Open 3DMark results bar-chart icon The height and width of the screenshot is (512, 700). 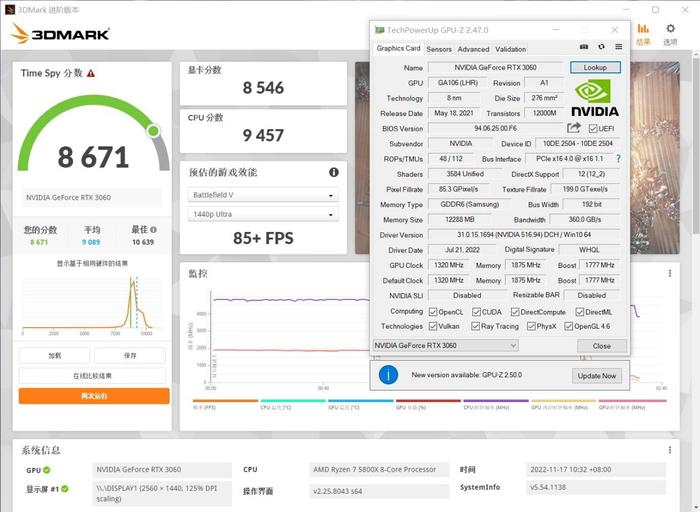(x=643, y=29)
